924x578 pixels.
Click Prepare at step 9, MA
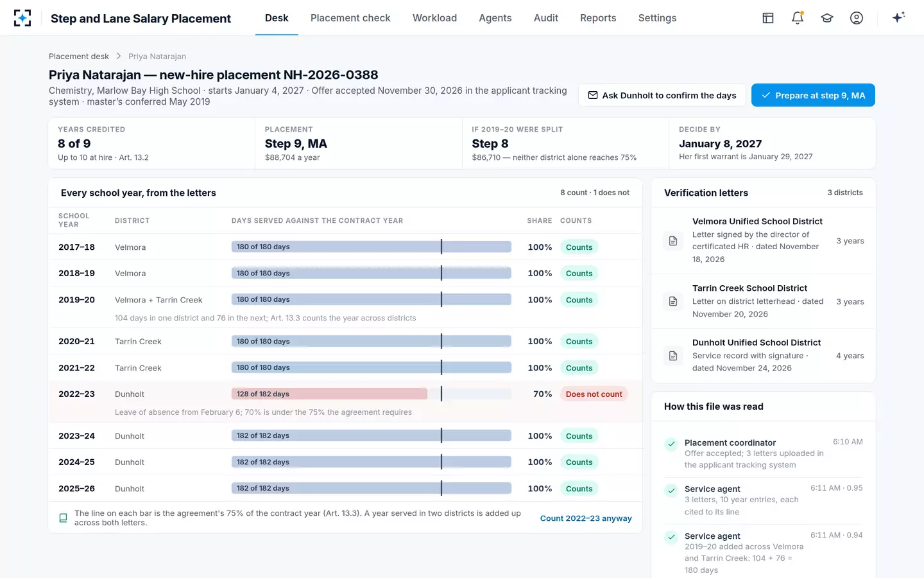pyautogui.click(x=813, y=95)
